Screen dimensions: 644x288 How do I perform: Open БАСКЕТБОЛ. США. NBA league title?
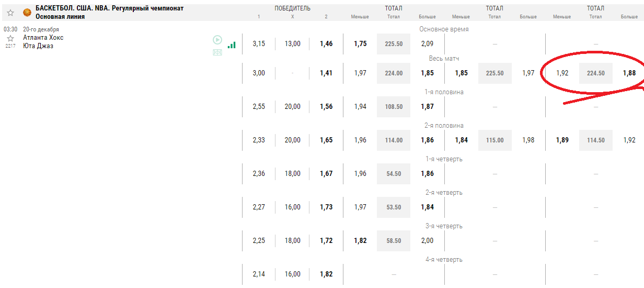tap(109, 8)
